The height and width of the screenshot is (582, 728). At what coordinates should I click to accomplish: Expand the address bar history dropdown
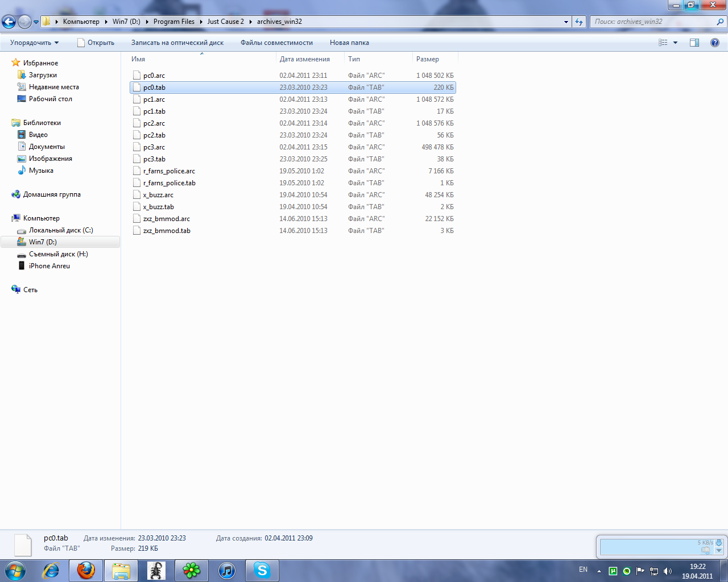(566, 22)
